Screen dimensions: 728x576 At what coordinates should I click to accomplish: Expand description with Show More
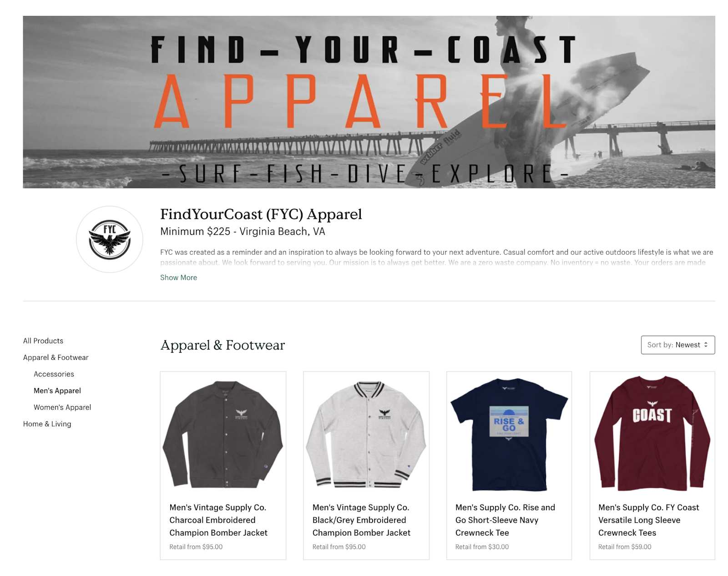pyautogui.click(x=178, y=278)
